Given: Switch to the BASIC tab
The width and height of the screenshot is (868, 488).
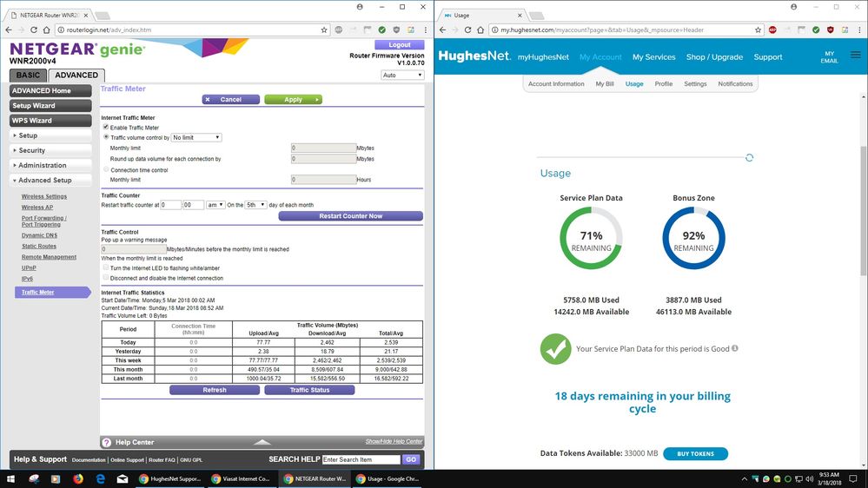Looking at the screenshot, I should (29, 76).
